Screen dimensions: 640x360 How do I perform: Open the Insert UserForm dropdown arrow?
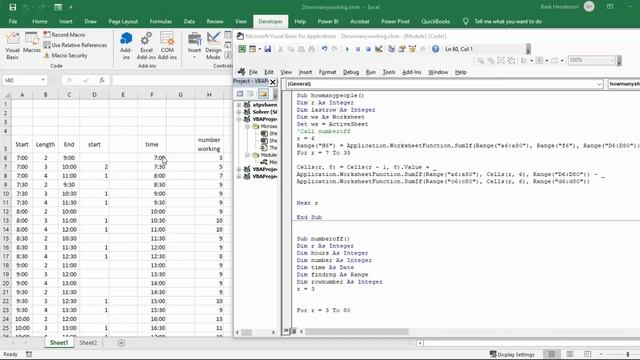tap(260, 49)
